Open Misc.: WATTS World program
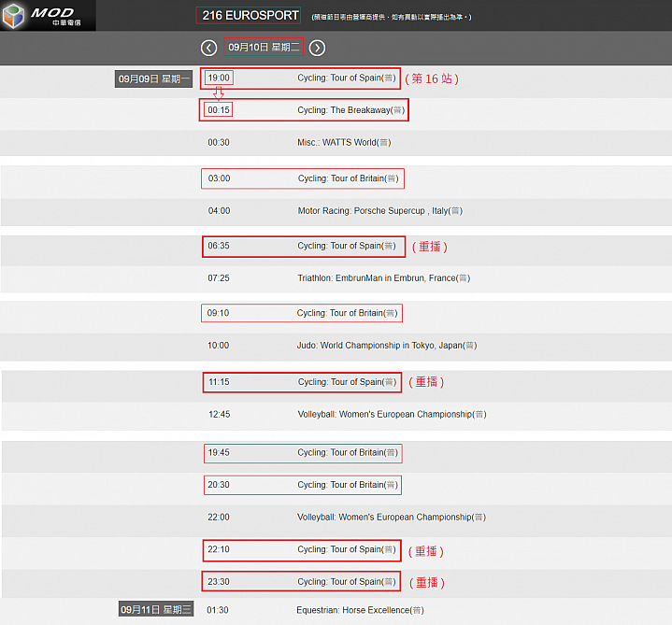The width and height of the screenshot is (672, 625). click(x=344, y=142)
